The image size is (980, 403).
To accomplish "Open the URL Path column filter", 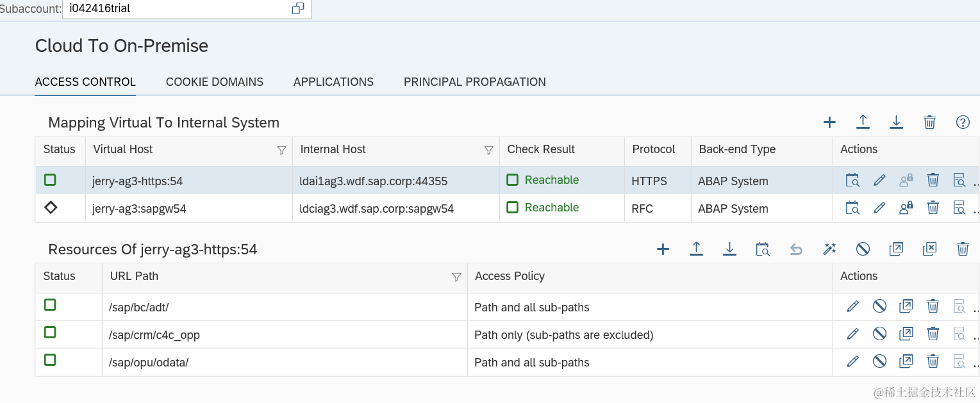I will click(x=456, y=277).
